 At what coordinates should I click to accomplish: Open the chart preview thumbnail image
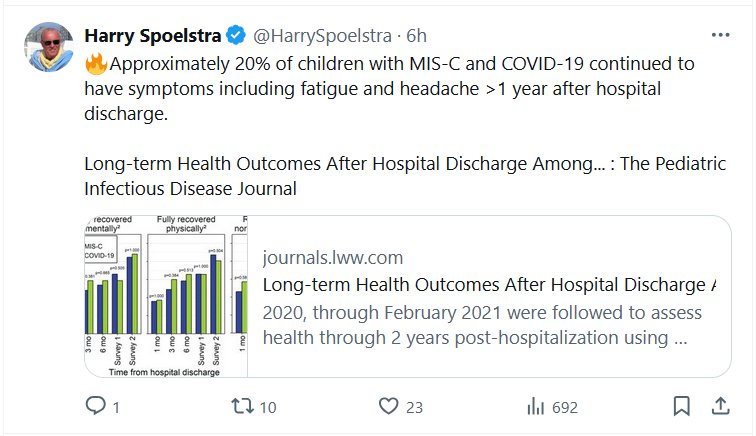point(165,296)
